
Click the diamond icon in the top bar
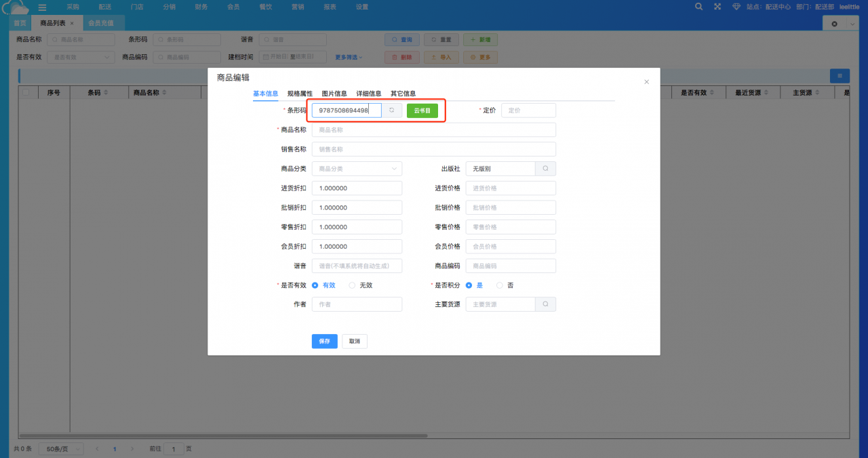point(736,7)
